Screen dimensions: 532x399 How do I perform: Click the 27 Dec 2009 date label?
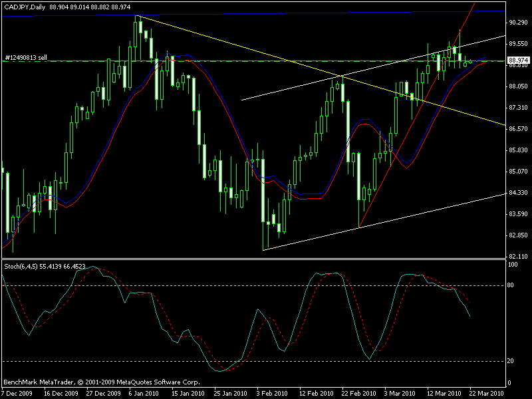tap(104, 394)
